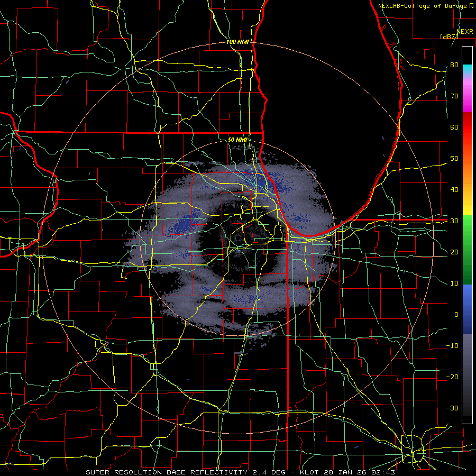Click the red 60 dBZ color bar segment
Screen dimensions: 476x476
click(467, 127)
